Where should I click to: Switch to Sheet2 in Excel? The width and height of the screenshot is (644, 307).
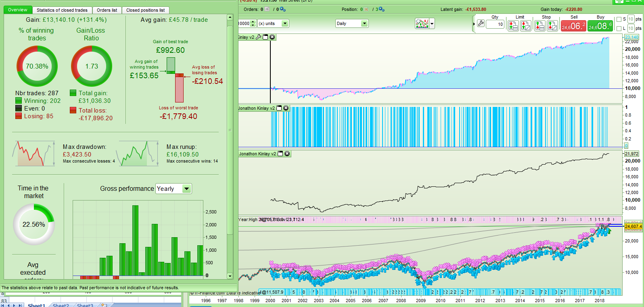pyautogui.click(x=61, y=305)
